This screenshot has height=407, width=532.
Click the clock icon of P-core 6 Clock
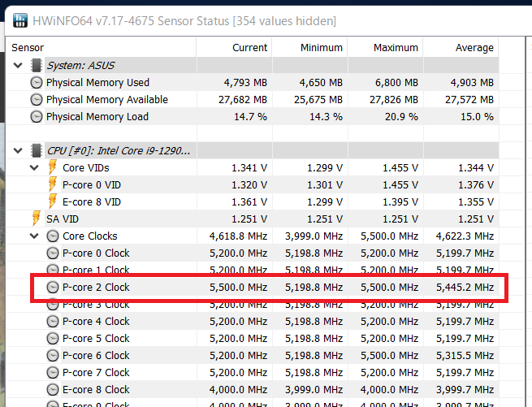pos(53,355)
